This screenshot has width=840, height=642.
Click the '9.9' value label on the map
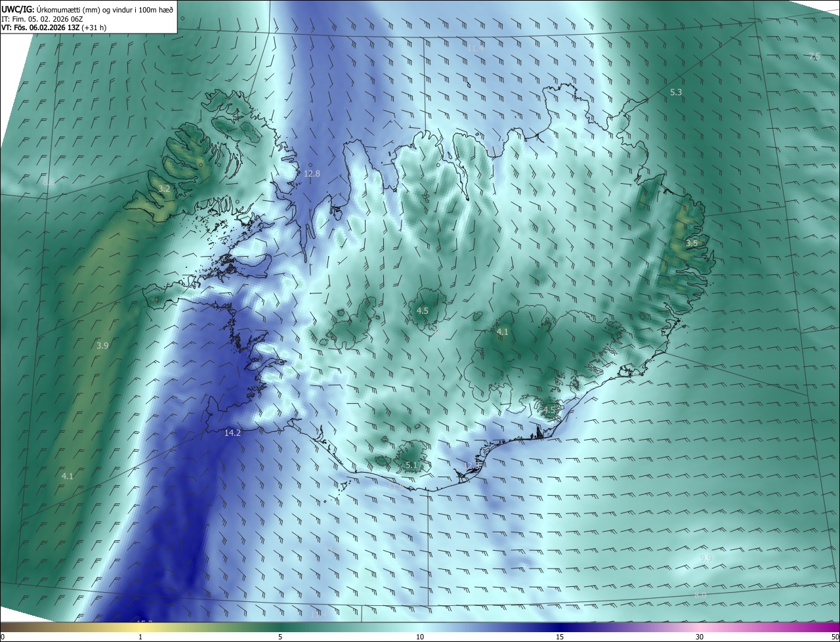coord(706,558)
